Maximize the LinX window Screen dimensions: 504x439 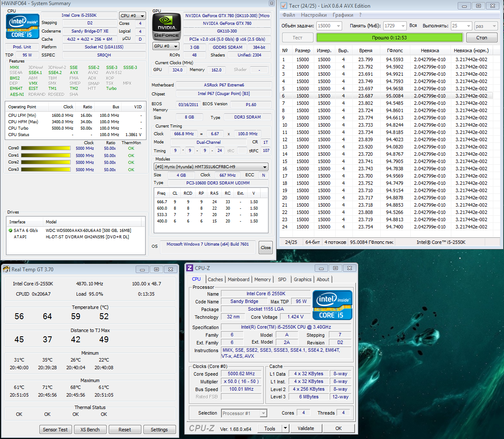coord(478,6)
